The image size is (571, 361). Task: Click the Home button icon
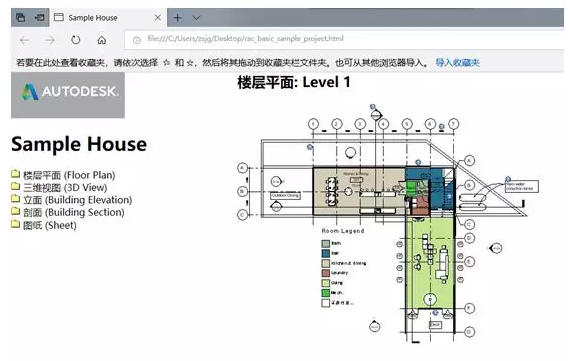(x=102, y=40)
